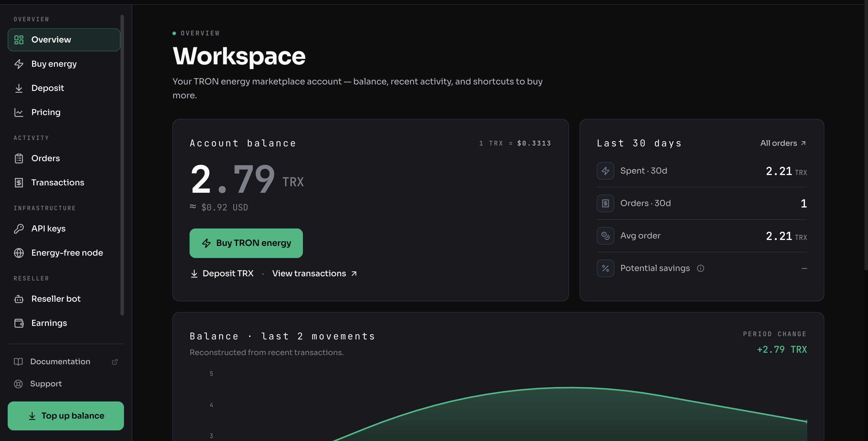Click the Buy TRON energy button
Image resolution: width=868 pixels, height=441 pixels.
(x=246, y=243)
